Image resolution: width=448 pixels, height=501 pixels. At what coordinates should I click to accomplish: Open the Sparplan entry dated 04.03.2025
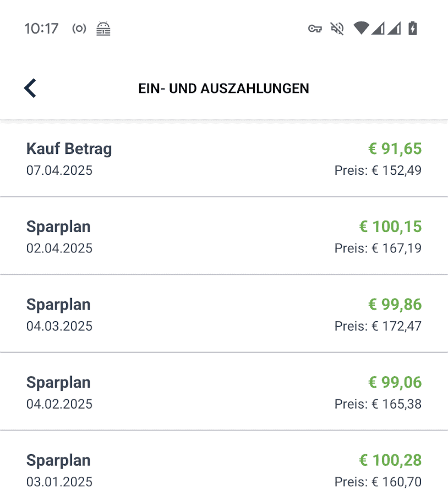[224, 314]
